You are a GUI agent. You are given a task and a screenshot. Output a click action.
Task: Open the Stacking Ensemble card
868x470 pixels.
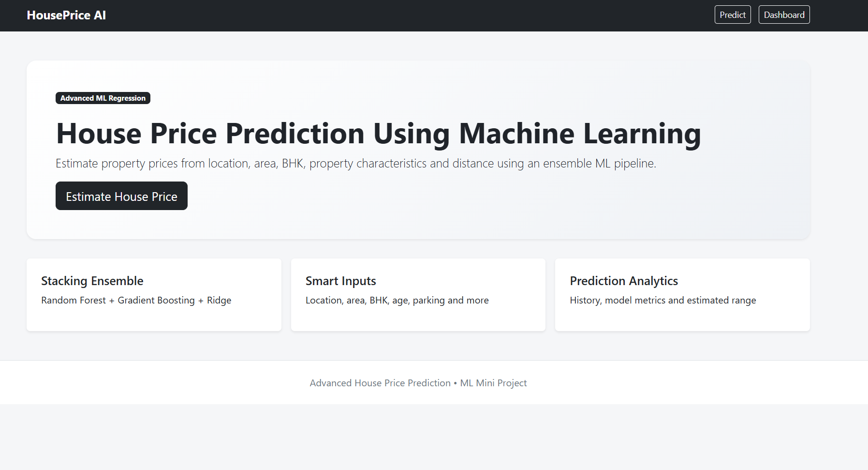[x=154, y=295]
